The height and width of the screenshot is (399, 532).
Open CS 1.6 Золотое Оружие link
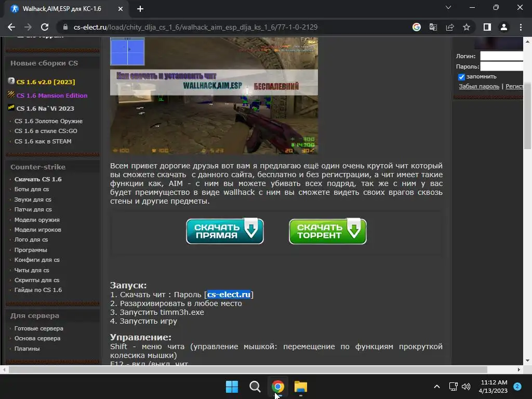pyautogui.click(x=48, y=121)
